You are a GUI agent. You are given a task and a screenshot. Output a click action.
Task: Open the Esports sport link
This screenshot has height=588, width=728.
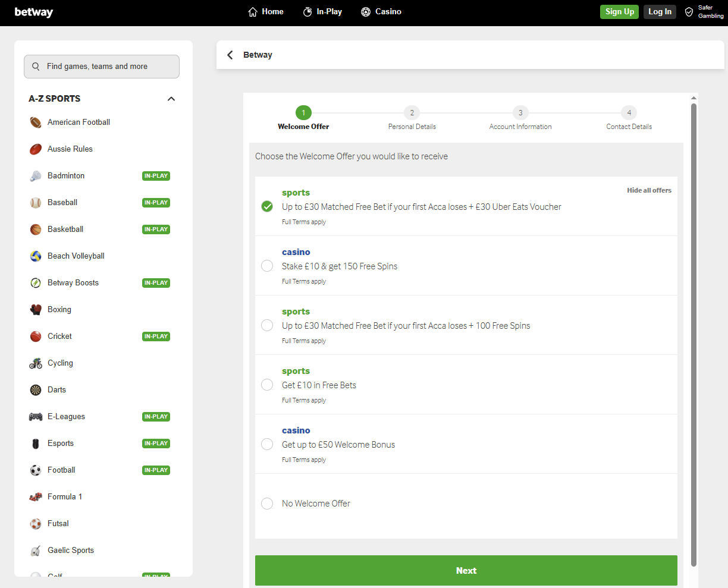(61, 444)
